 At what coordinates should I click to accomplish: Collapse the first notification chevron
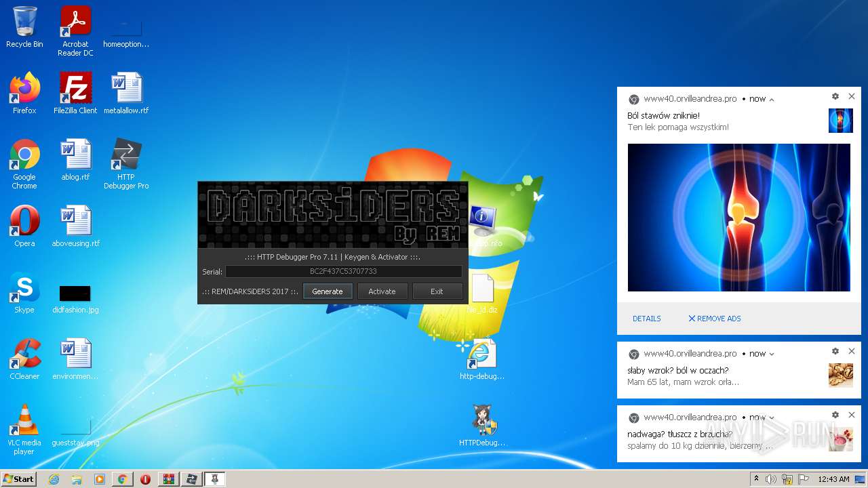pos(772,100)
